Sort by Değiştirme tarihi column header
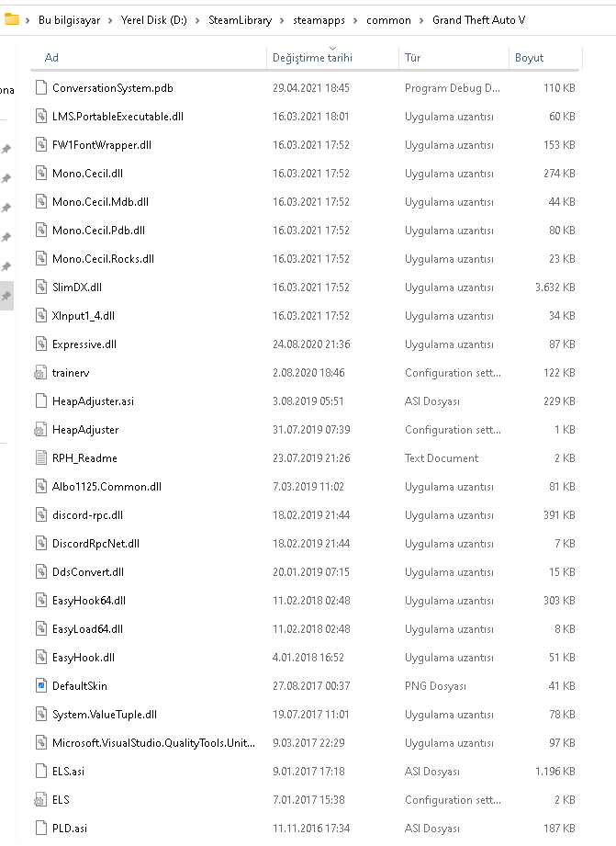 pyautogui.click(x=332, y=58)
